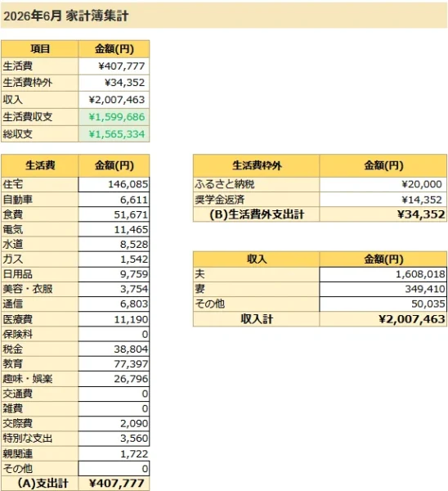Click the 夫 row label

[x=257, y=274]
